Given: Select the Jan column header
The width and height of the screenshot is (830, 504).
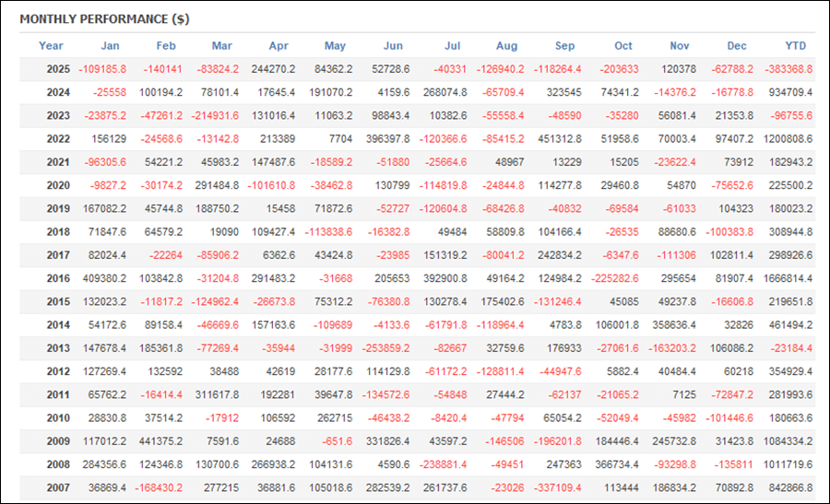Looking at the screenshot, I should pyautogui.click(x=110, y=46).
